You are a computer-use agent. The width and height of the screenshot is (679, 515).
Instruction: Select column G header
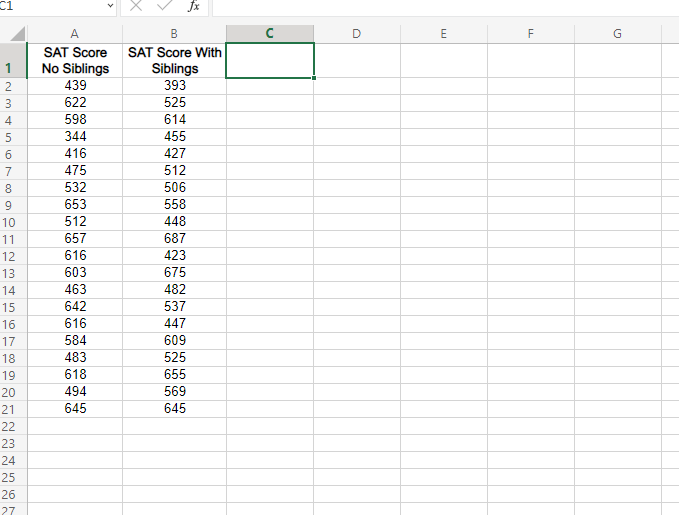coord(618,34)
